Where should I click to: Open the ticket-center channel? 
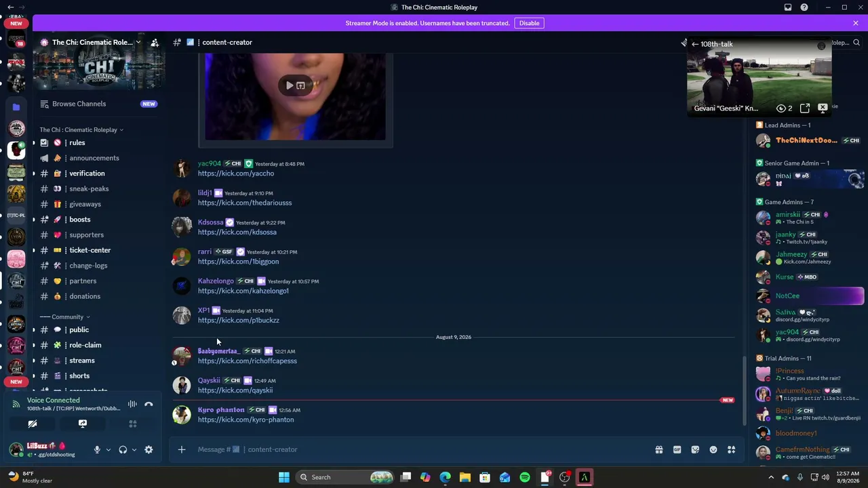click(98, 250)
